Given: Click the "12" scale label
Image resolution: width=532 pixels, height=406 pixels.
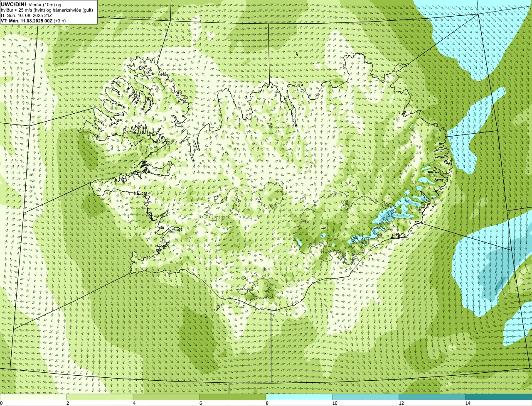Looking at the screenshot, I should click(x=401, y=403).
